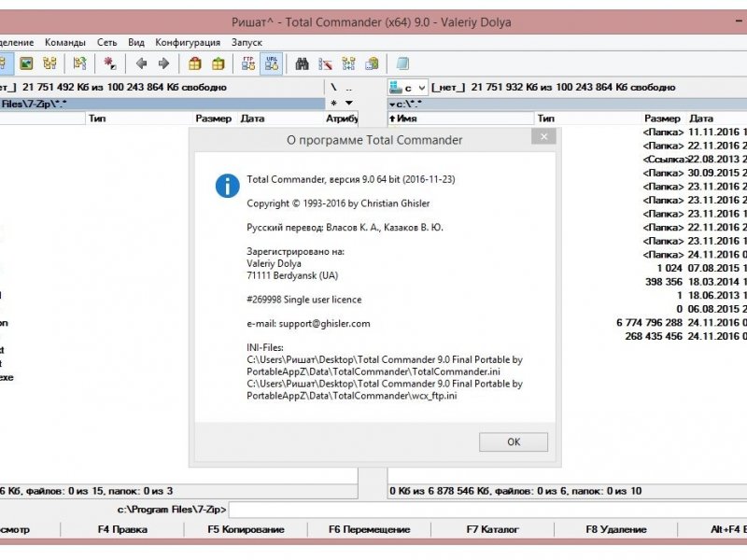Sort right panel by Дата column header
This screenshot has width=747, height=560.
(x=716, y=119)
